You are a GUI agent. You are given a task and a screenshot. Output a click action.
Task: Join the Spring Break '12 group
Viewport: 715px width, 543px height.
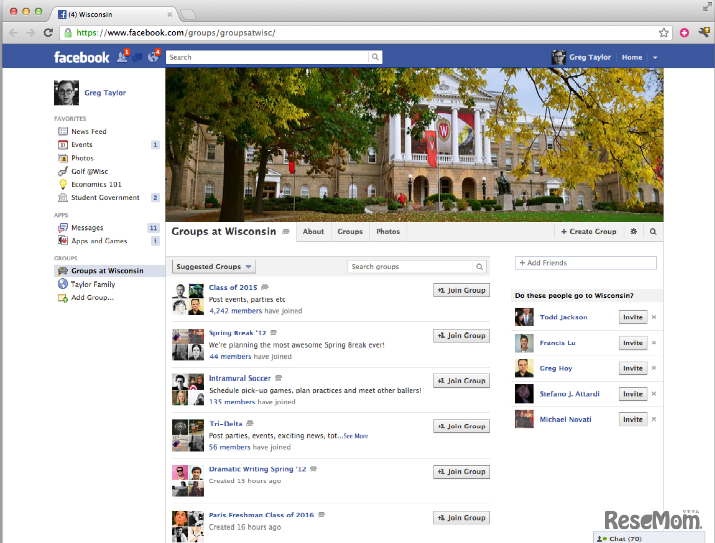coord(461,336)
